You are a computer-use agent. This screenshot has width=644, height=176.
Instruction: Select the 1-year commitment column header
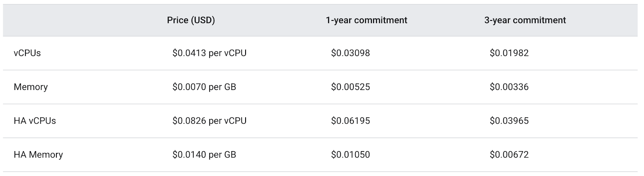(366, 20)
